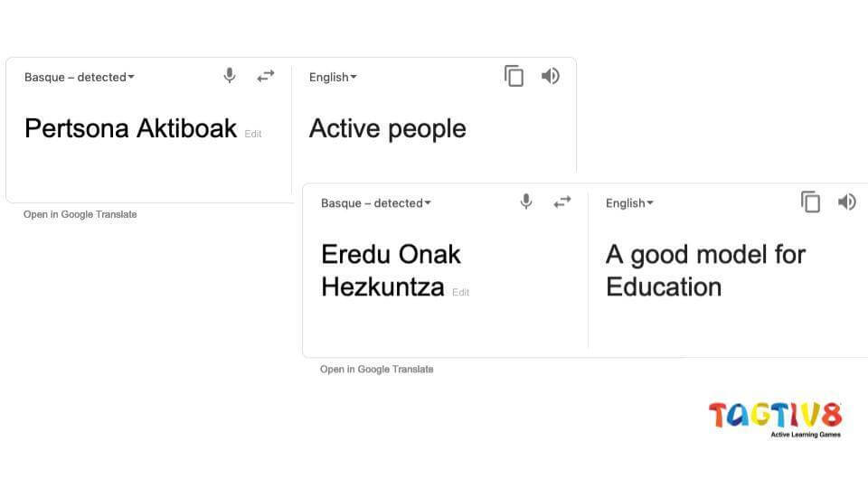The height and width of the screenshot is (488, 868).
Task: Copy the 'A good model for Education' translation
Action: [x=810, y=202]
